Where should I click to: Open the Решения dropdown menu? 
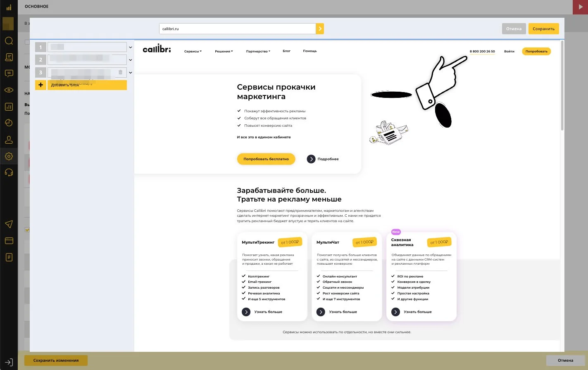(x=224, y=51)
